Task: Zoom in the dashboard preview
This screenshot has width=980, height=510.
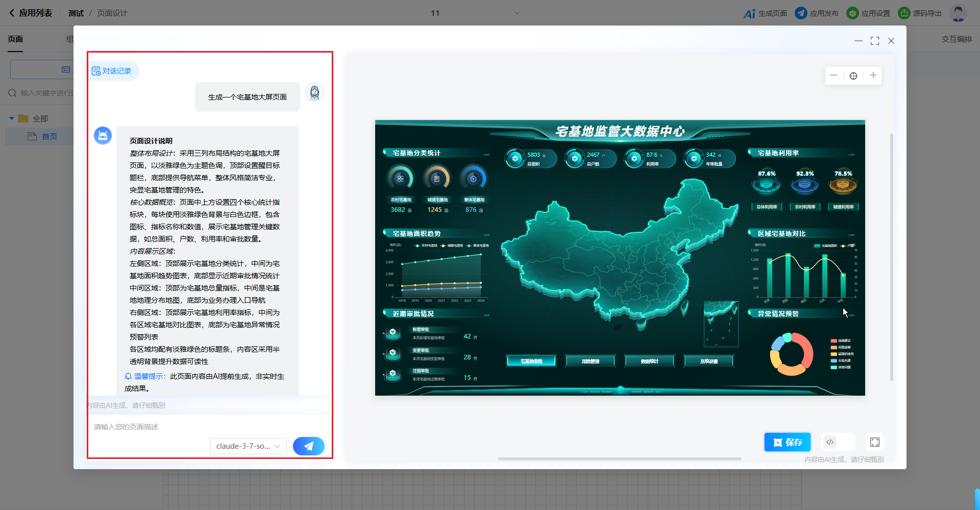Action: [x=873, y=76]
